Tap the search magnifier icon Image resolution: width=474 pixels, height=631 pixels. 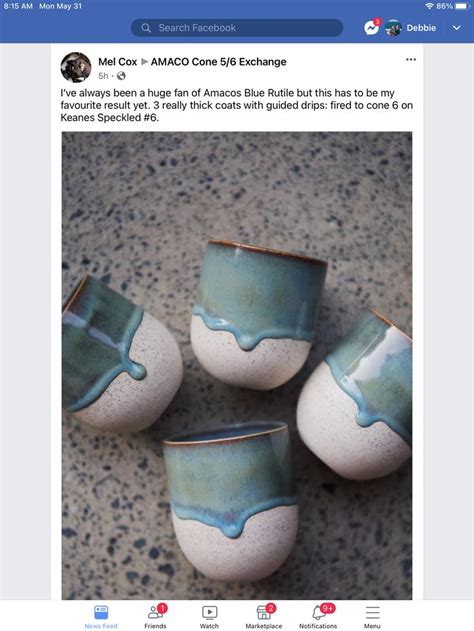[x=146, y=28]
